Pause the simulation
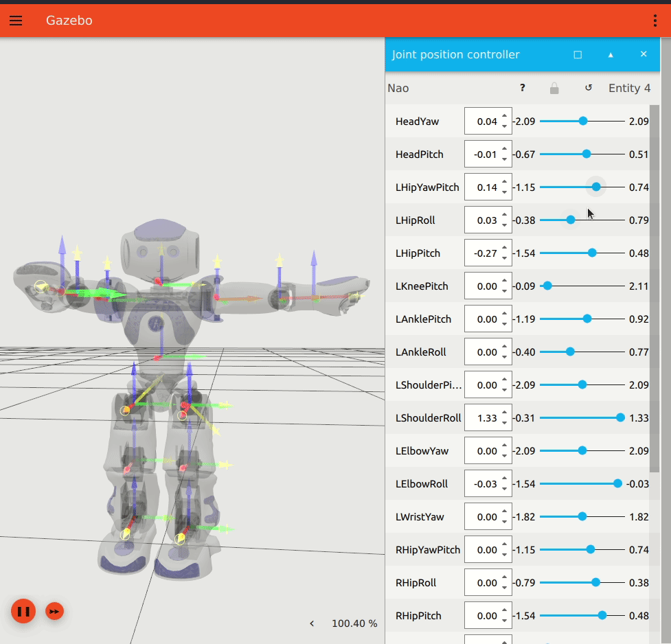671x644 pixels. 23,611
